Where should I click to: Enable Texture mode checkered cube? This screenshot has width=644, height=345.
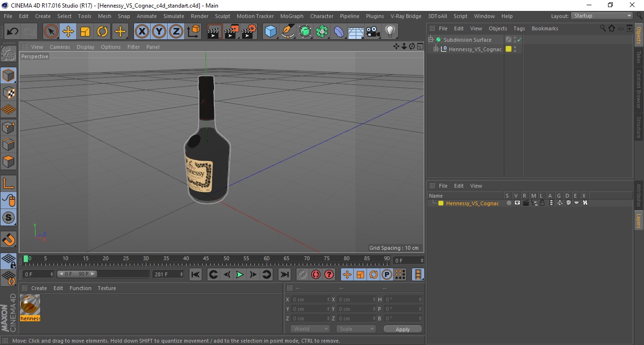pyautogui.click(x=9, y=92)
